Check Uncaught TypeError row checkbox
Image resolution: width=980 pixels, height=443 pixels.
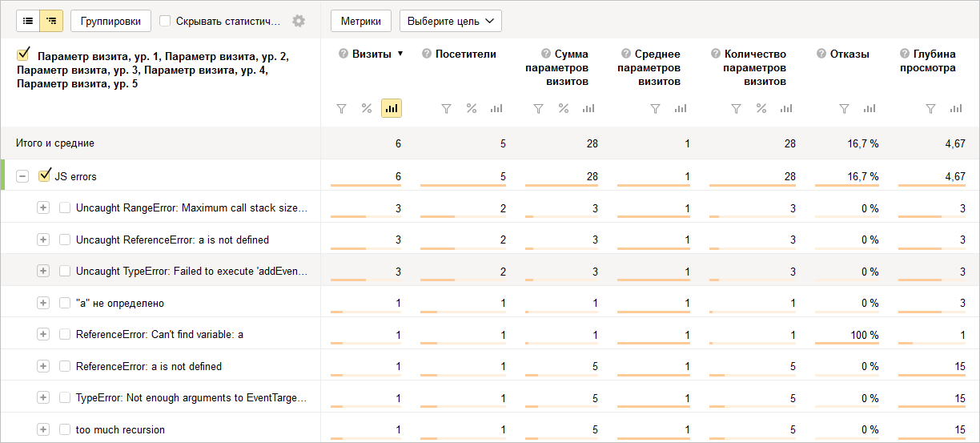[65, 272]
